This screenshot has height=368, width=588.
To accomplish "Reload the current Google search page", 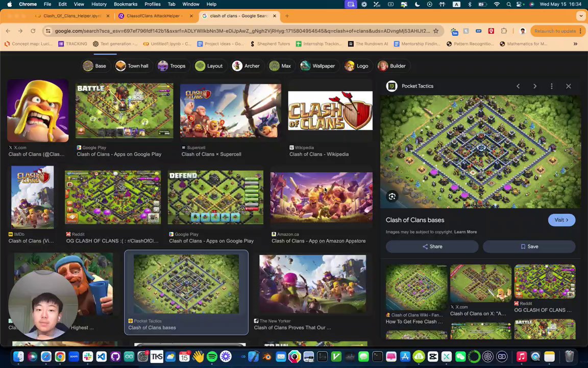I will [33, 31].
